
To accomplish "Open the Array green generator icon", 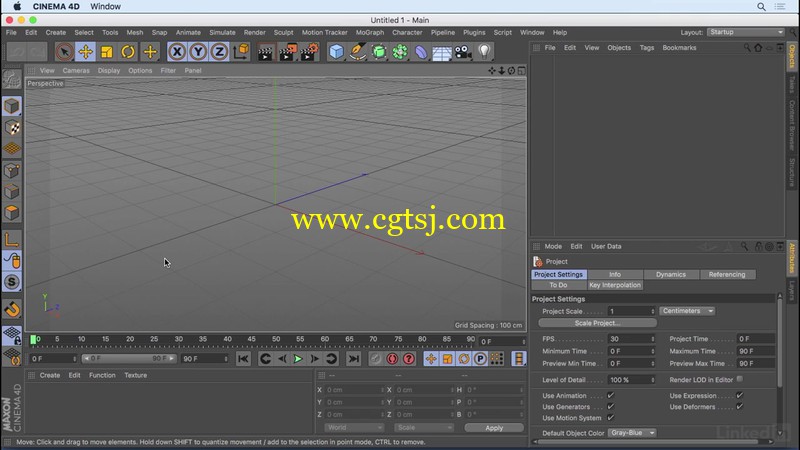I will tap(400, 52).
